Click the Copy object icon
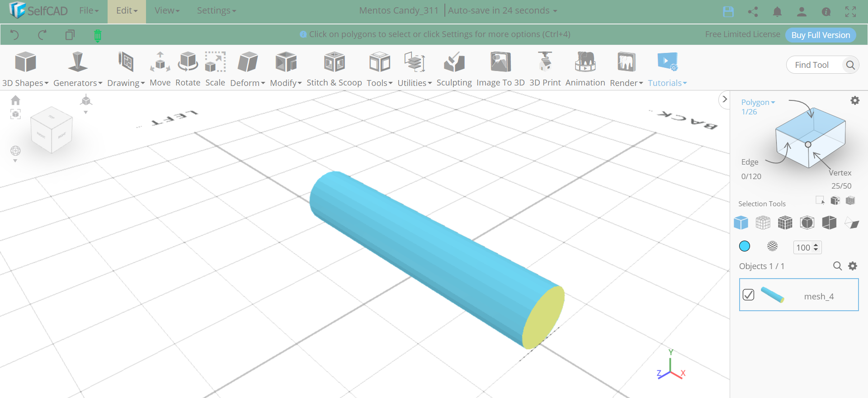The width and height of the screenshot is (868, 398). point(70,35)
